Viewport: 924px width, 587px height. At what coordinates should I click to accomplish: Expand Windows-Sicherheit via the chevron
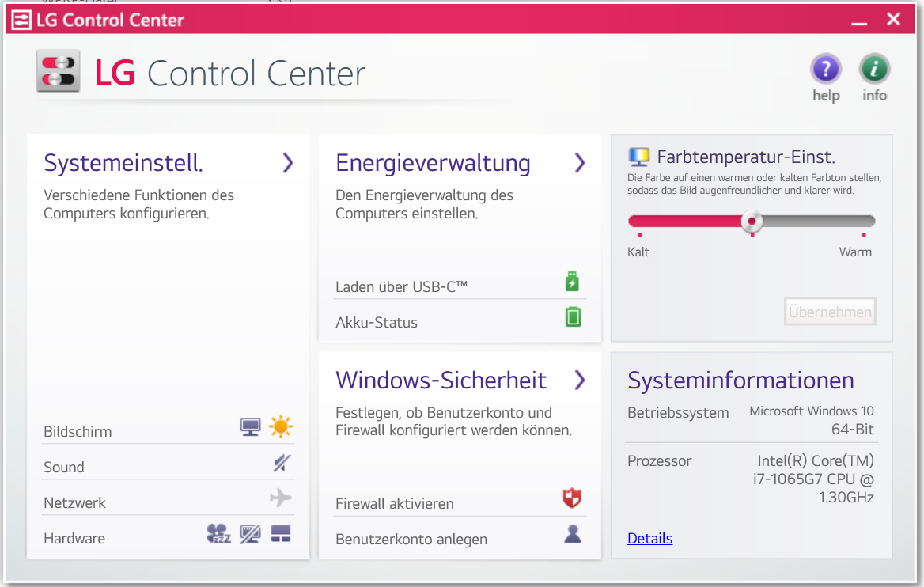pos(580,381)
